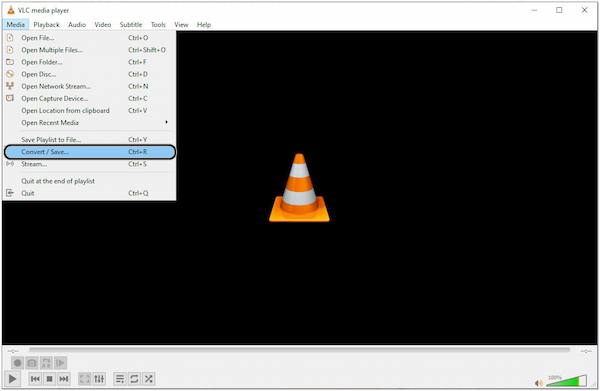Stop playback with the Stop button
The image size is (600, 391).
pos(49,379)
